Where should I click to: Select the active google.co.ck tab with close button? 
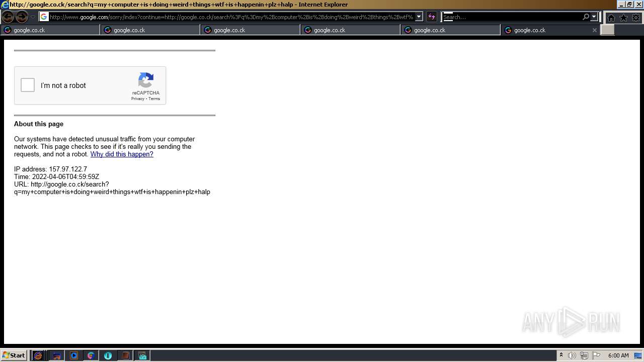coord(550,30)
